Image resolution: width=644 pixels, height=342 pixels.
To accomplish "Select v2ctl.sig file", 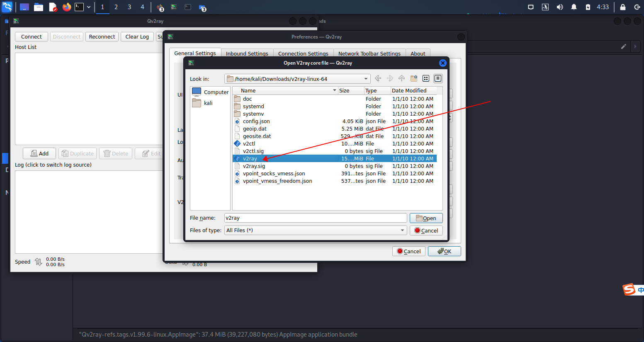I will click(253, 151).
